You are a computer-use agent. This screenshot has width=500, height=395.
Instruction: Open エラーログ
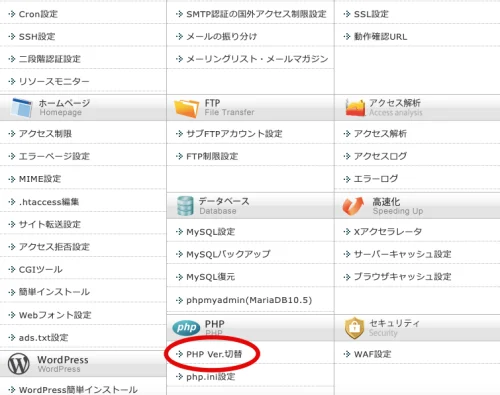(376, 179)
